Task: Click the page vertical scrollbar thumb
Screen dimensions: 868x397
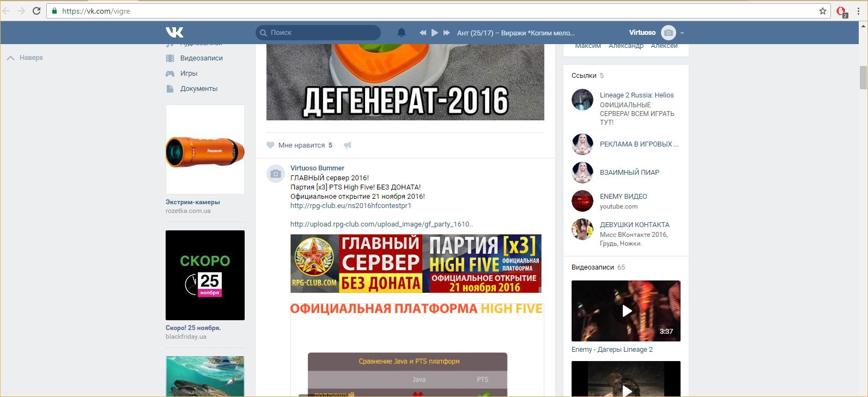Action: 863,77
